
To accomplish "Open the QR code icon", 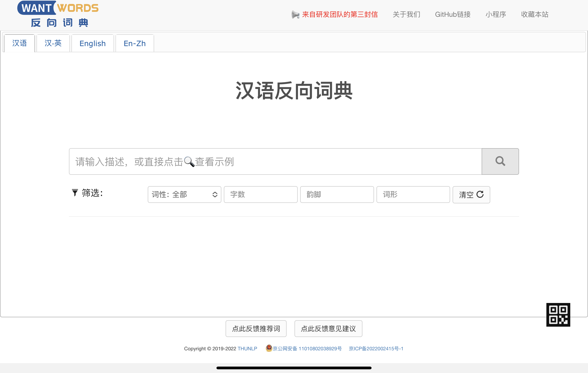I will point(558,315).
